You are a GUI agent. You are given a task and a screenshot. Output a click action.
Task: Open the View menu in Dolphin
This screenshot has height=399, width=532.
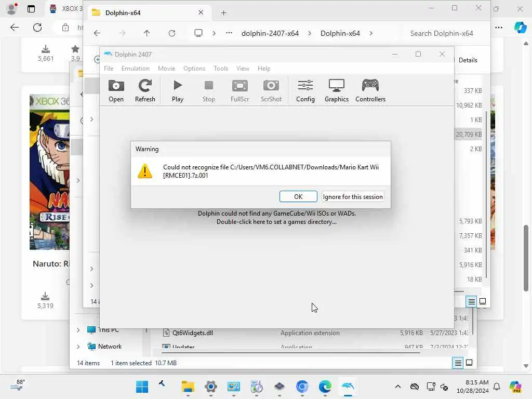pos(243,69)
